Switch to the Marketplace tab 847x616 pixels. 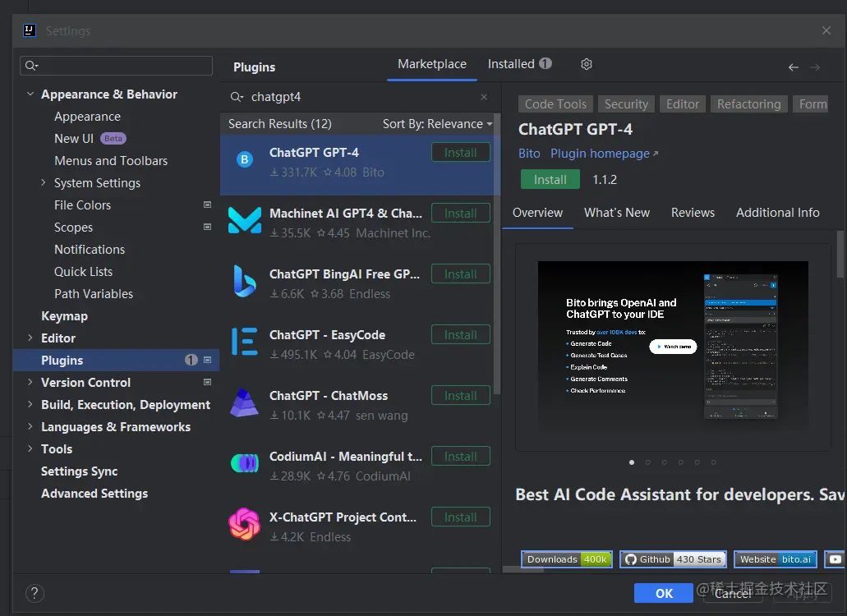(x=432, y=64)
